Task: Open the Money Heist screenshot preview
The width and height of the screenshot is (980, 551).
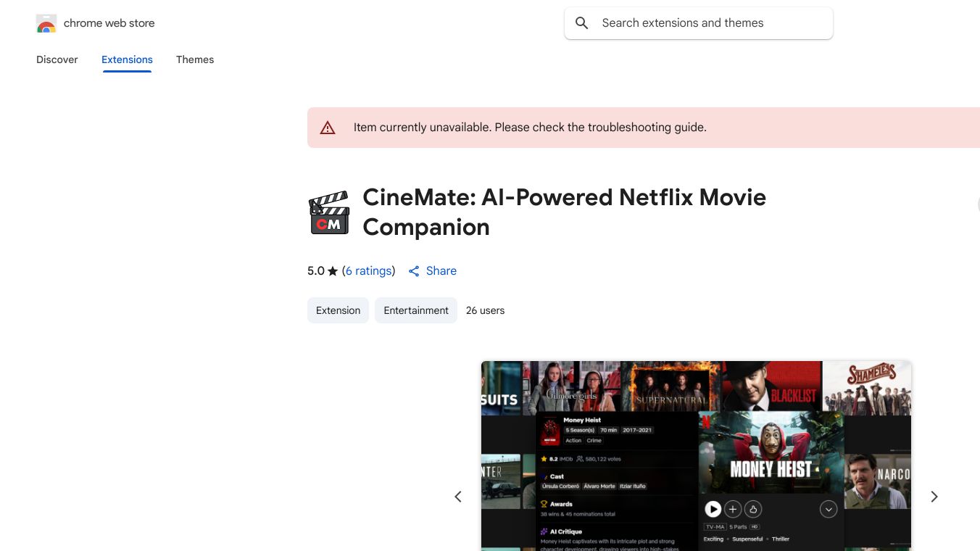Action: tap(696, 456)
